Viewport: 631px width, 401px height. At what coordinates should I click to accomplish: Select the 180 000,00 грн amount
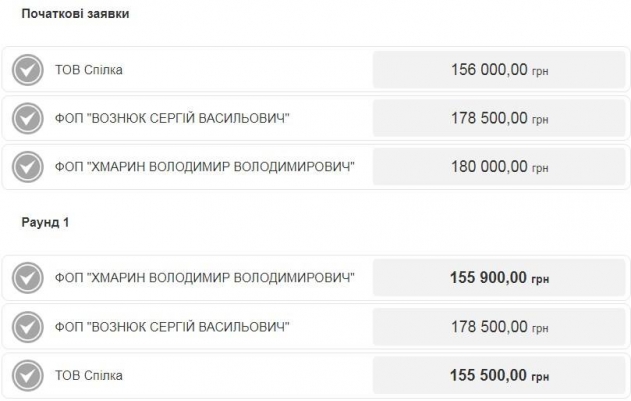[499, 167]
